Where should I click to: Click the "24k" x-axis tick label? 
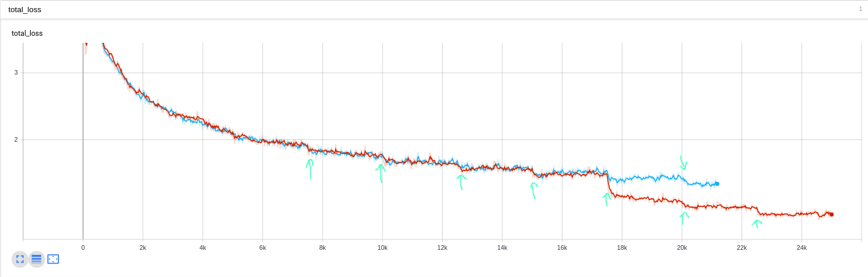coord(802,248)
